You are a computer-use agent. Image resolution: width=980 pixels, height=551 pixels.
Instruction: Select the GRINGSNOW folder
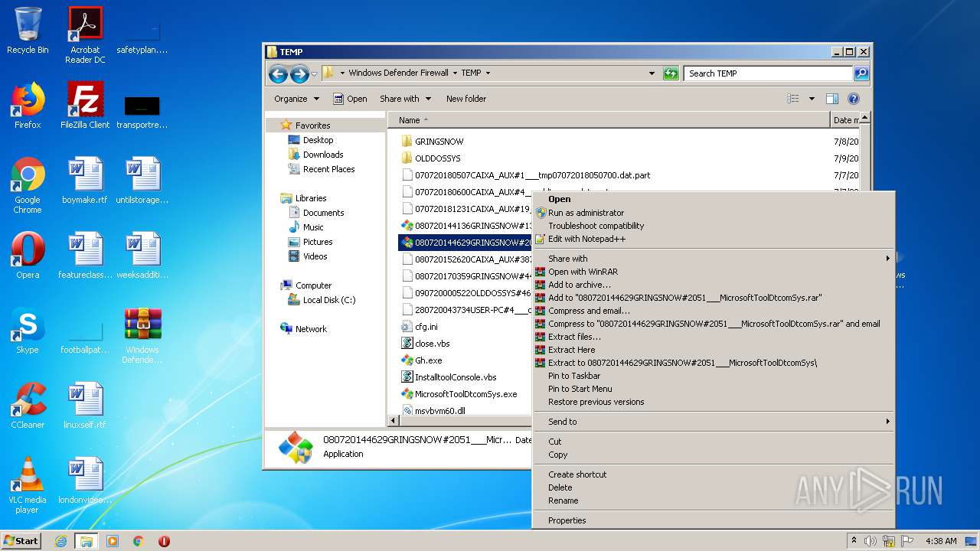click(x=432, y=142)
